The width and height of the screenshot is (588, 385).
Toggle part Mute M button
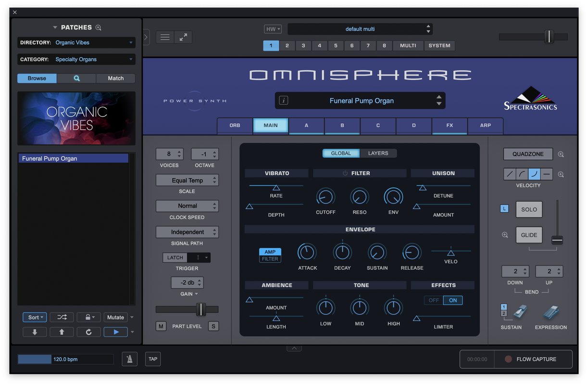pyautogui.click(x=161, y=326)
